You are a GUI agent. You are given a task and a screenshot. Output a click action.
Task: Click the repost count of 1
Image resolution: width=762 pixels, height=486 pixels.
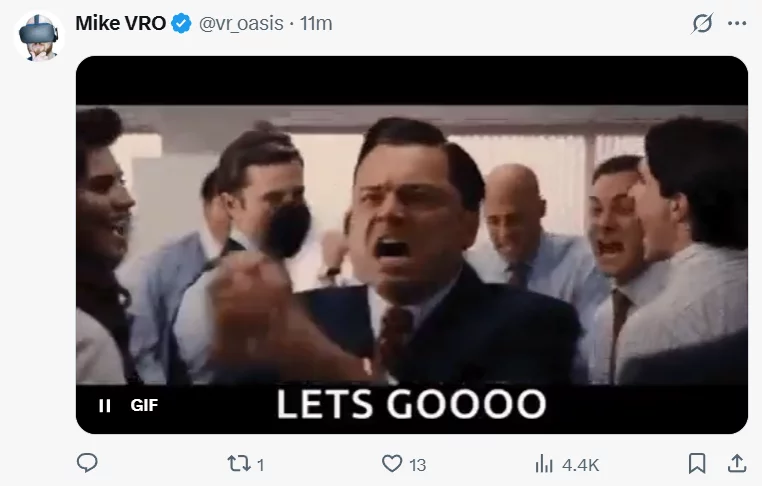(260, 465)
